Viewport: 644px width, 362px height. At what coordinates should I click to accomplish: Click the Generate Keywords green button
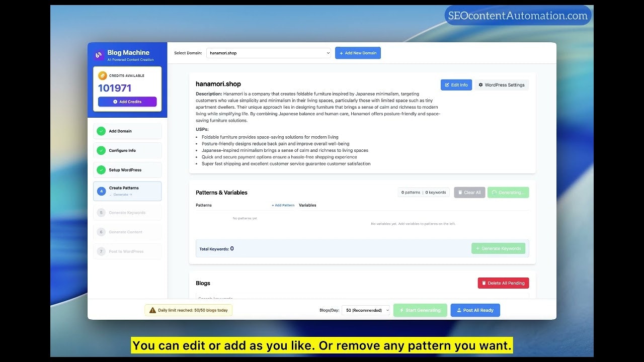coord(498,248)
